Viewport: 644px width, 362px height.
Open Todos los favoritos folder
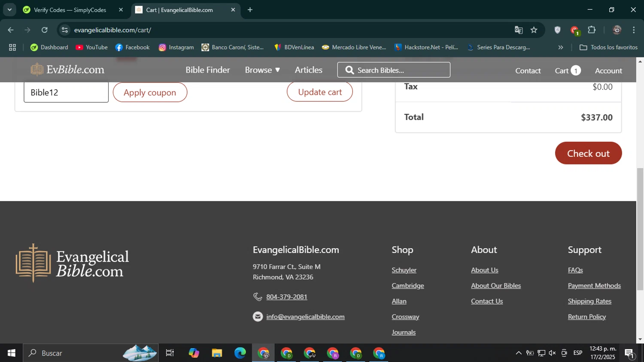point(608,47)
